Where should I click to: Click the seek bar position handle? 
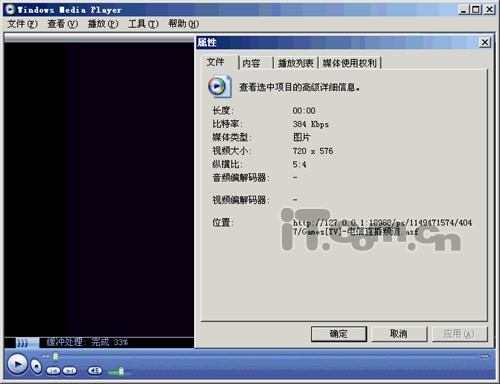coord(56,357)
